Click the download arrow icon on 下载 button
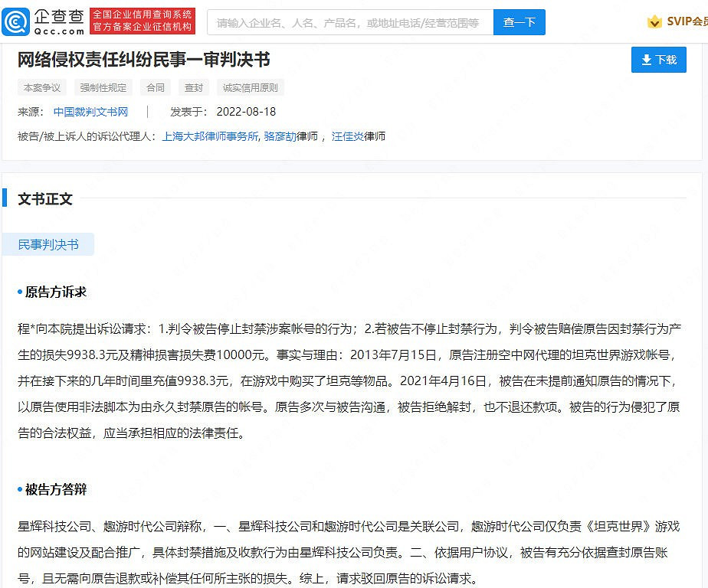 click(645, 59)
